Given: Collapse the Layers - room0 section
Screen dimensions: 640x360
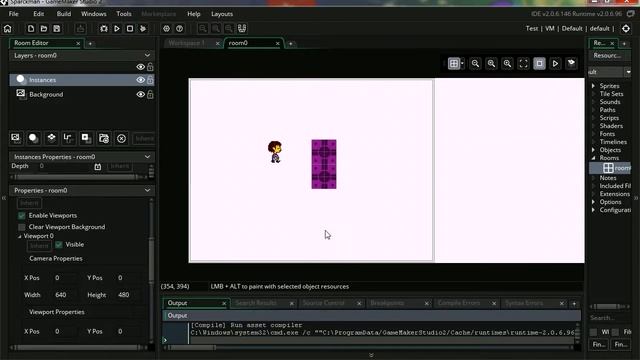Looking at the screenshot, I should [x=147, y=55].
